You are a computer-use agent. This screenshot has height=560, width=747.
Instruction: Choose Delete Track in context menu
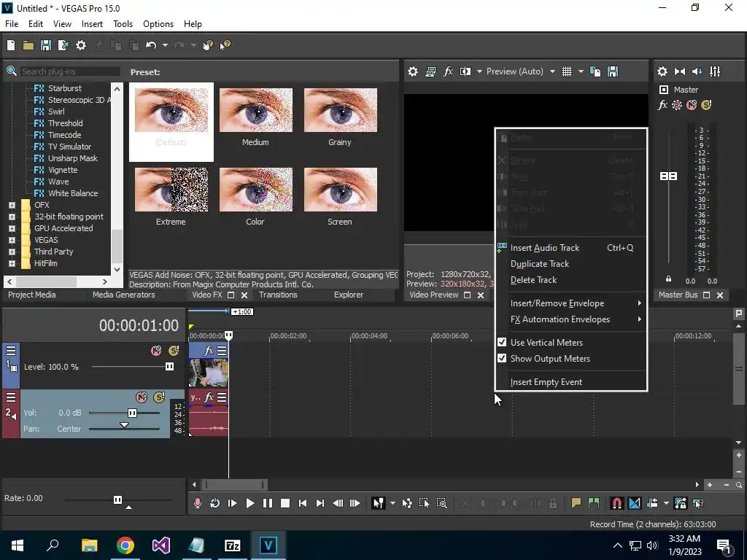coord(571,280)
